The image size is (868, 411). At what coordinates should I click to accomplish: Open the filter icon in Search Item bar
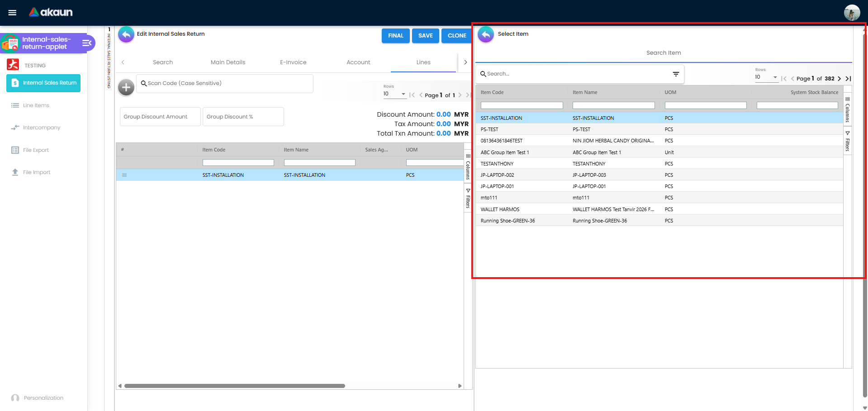coord(676,74)
